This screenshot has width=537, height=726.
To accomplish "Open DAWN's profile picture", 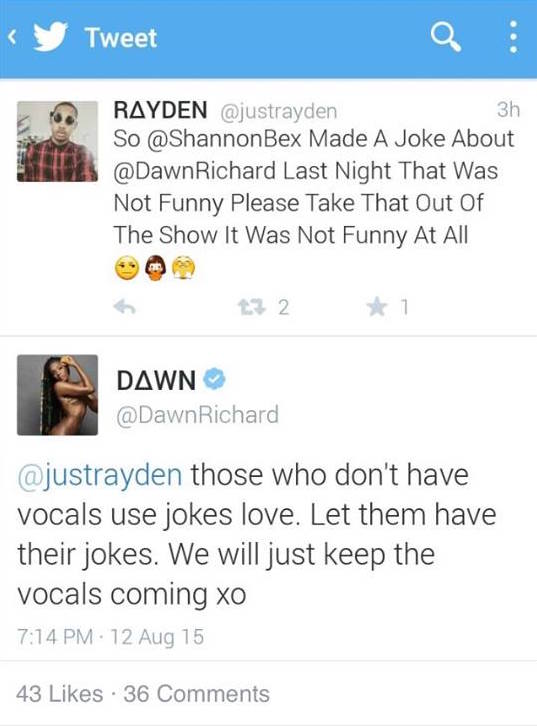I will 57,395.
